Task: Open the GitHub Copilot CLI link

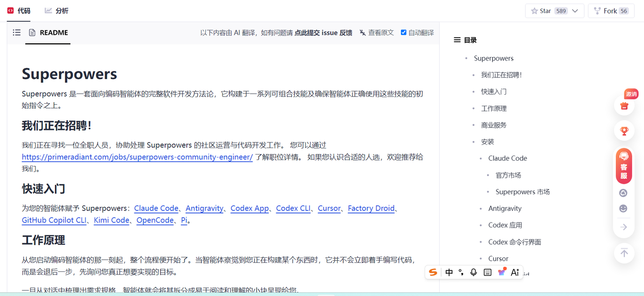Action: coord(54,220)
